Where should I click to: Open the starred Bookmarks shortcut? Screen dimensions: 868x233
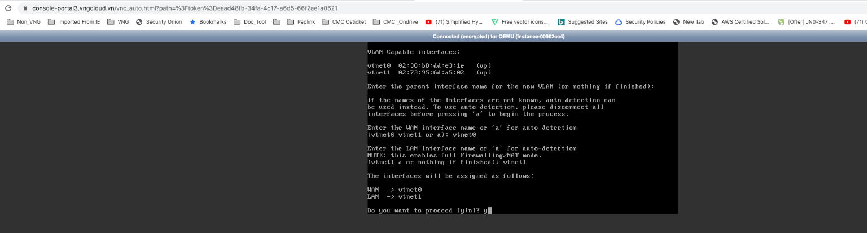208,22
